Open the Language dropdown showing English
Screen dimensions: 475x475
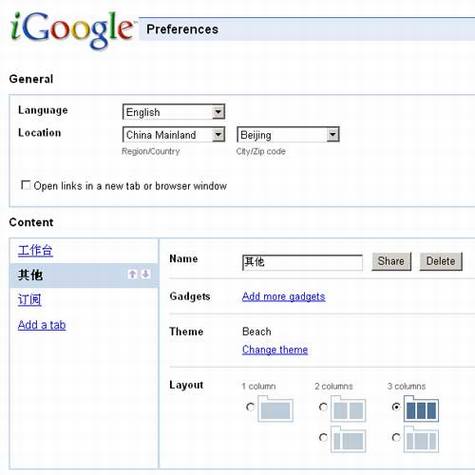[x=174, y=112]
